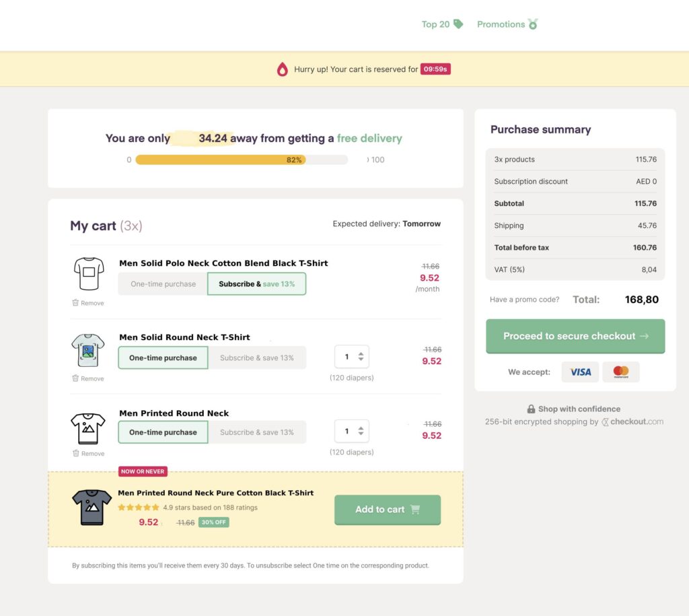
Task: Click Have a promo code link
Action: 524,300
